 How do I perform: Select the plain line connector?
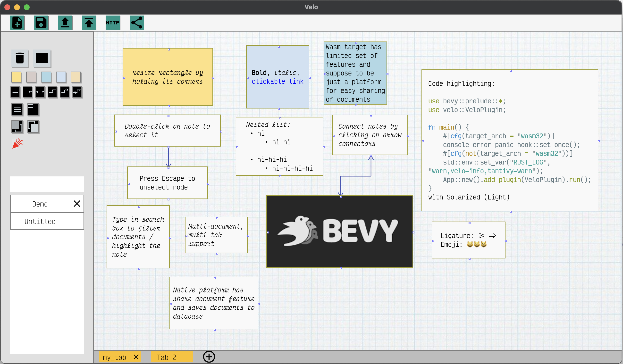[15, 92]
